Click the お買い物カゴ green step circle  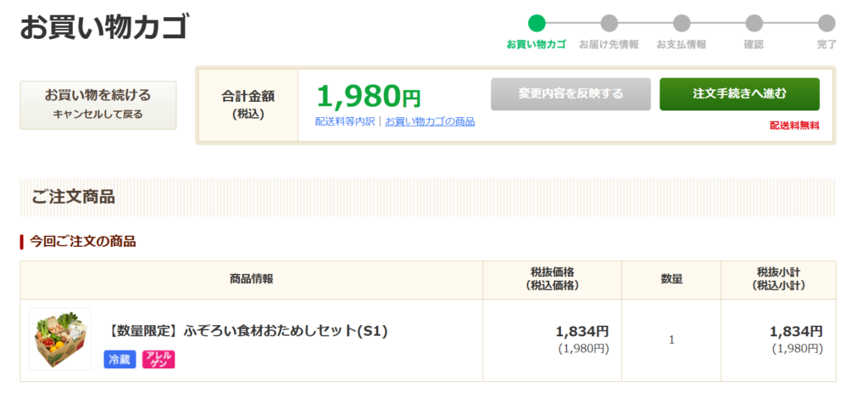(x=537, y=23)
